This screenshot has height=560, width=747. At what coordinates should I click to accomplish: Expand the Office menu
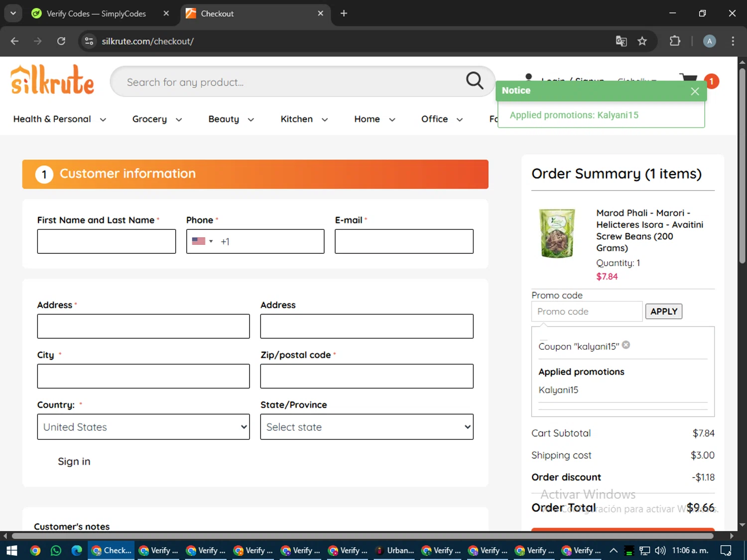click(442, 119)
